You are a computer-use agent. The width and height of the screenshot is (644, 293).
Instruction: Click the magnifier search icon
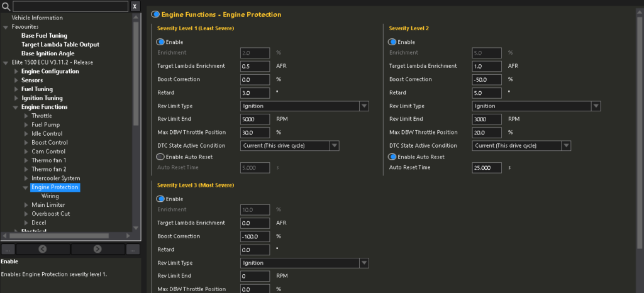6,6
